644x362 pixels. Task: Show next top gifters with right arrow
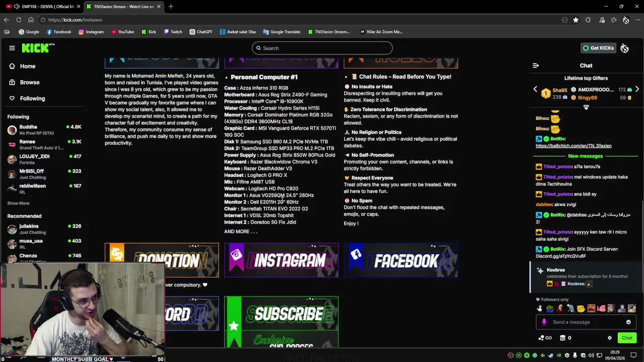pyautogui.click(x=637, y=89)
